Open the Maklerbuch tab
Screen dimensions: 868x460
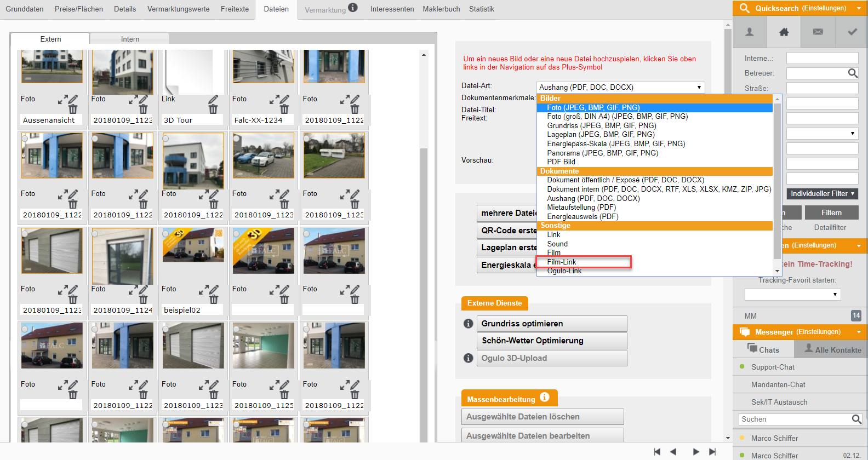(x=441, y=9)
